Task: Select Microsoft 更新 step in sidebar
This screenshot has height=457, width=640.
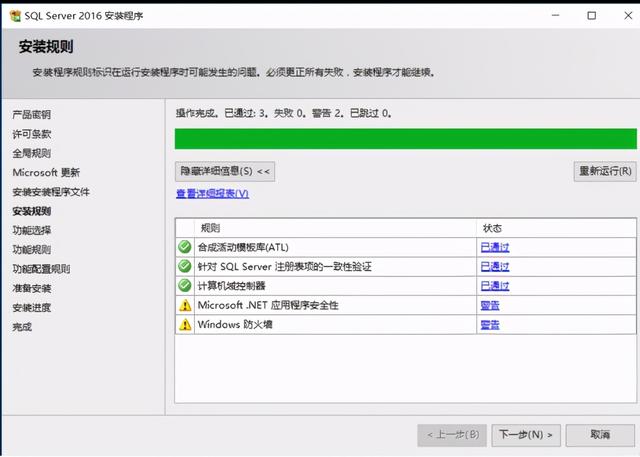Action: 46,173
